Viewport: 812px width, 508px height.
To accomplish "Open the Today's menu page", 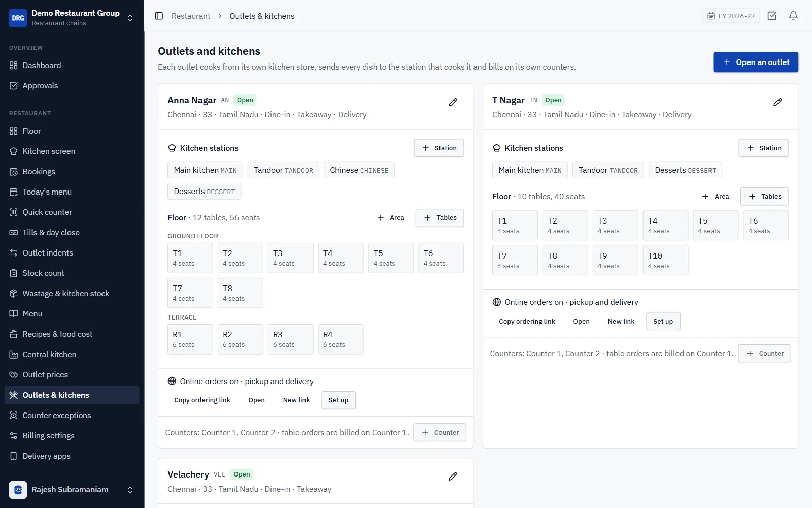I will pos(72,192).
